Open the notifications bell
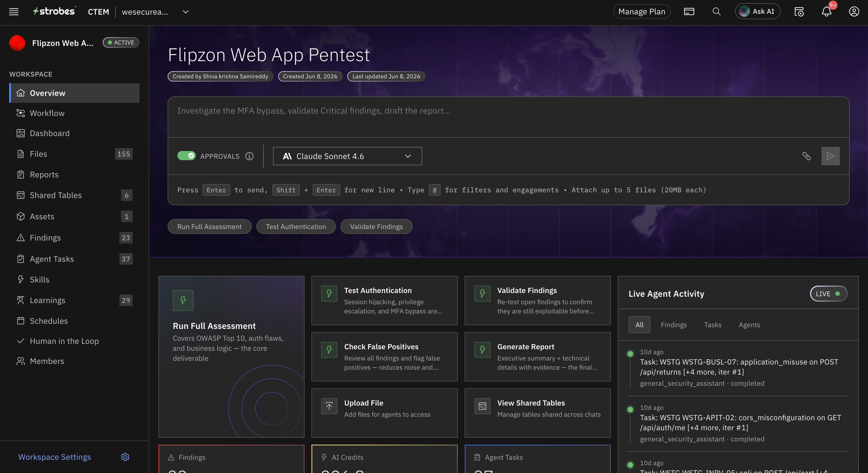 click(x=826, y=12)
